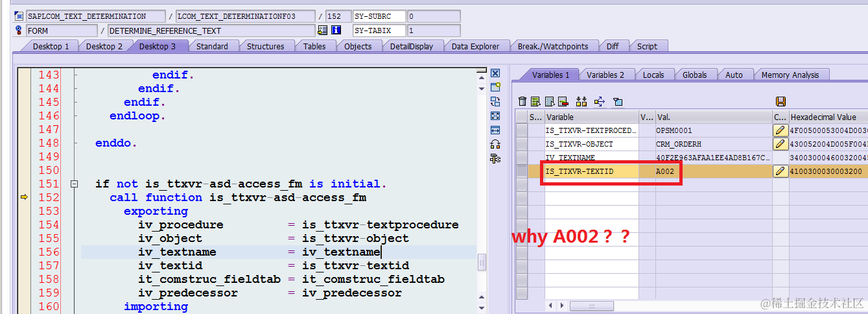The image size is (868, 314).
Task: Click the program icon left of SAPLCOM_TEXT_DETERMINATION
Action: [19, 16]
